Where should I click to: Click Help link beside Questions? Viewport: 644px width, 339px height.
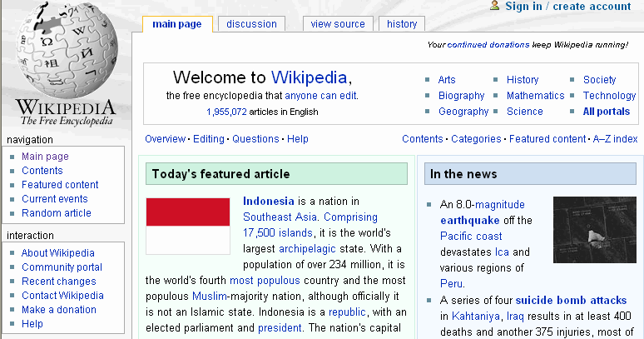(x=297, y=139)
